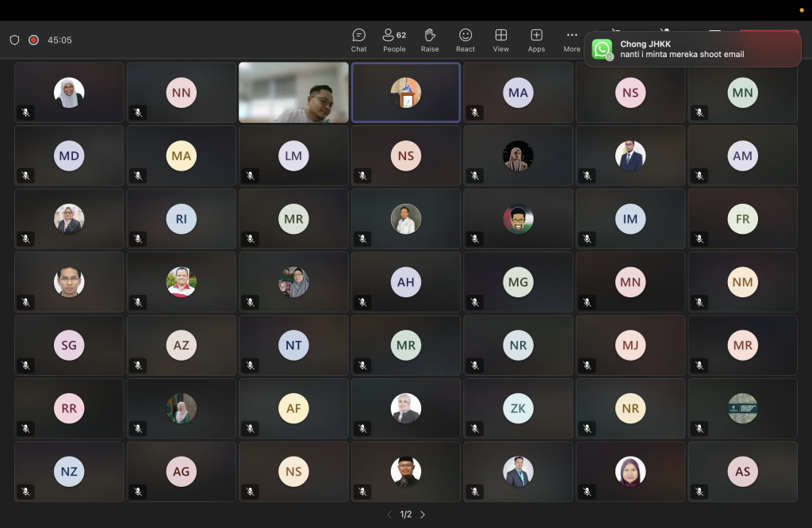Select the avatar of woman in purple hijab

[x=630, y=472]
